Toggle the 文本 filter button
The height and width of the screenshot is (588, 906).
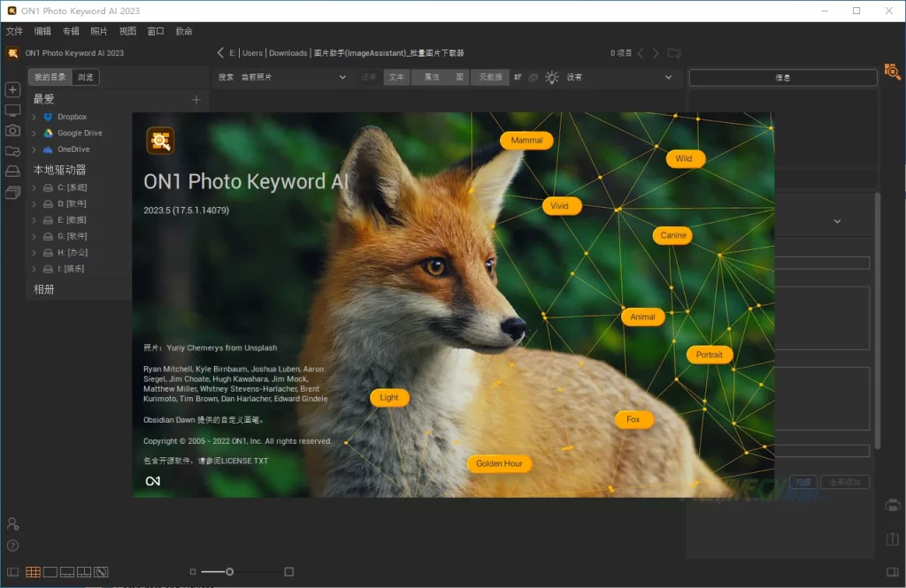point(396,78)
